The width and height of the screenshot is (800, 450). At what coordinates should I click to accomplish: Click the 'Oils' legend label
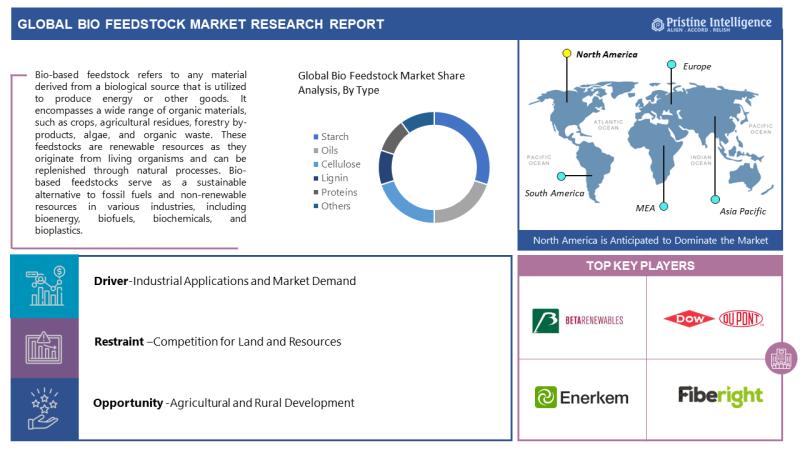[330, 151]
